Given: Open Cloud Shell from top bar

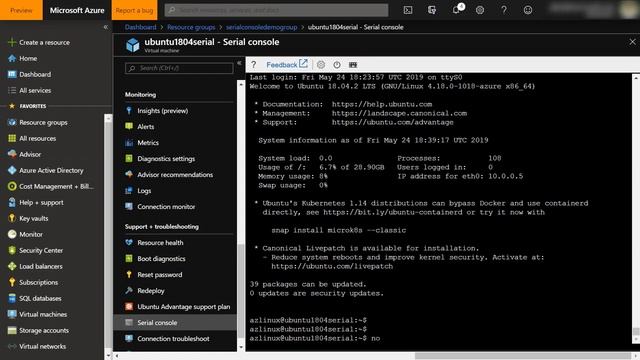Looking at the screenshot, I should pos(408,10).
